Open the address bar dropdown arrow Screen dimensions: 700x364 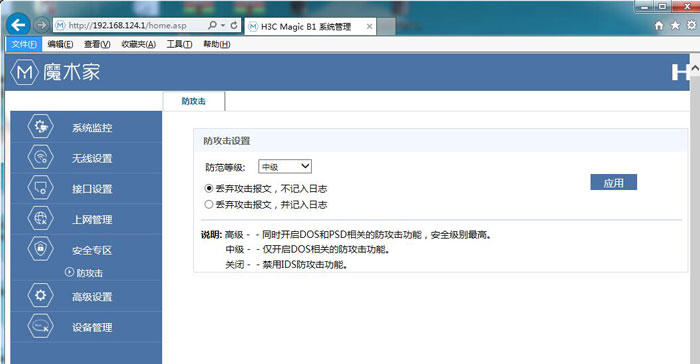tap(223, 25)
